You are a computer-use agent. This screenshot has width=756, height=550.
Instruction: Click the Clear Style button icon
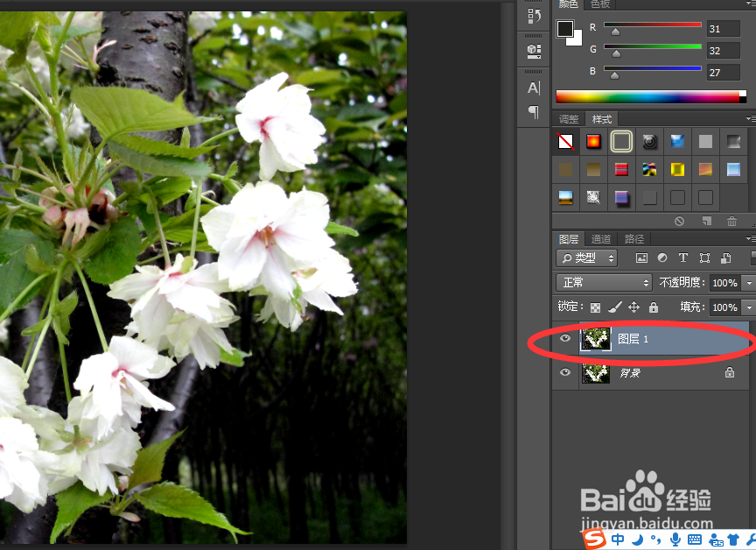click(679, 221)
